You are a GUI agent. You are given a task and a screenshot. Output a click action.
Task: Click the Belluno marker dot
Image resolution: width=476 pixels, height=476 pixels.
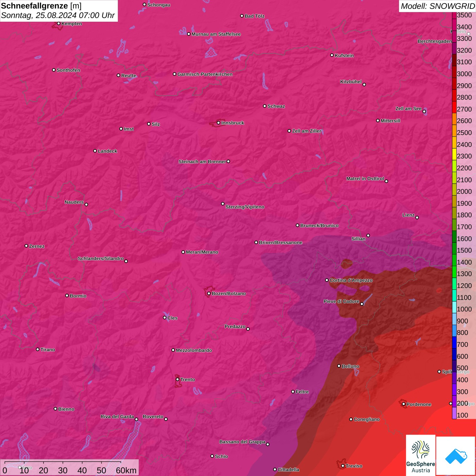pos(339,366)
